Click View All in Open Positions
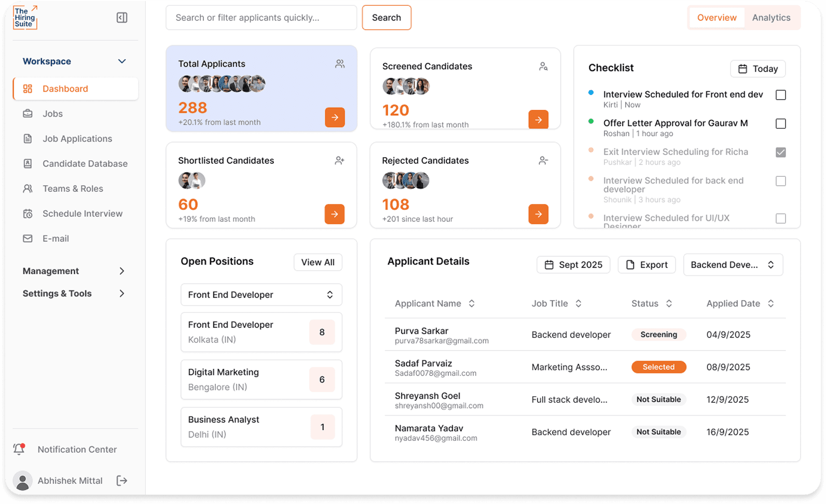826x504 pixels. [318, 262]
